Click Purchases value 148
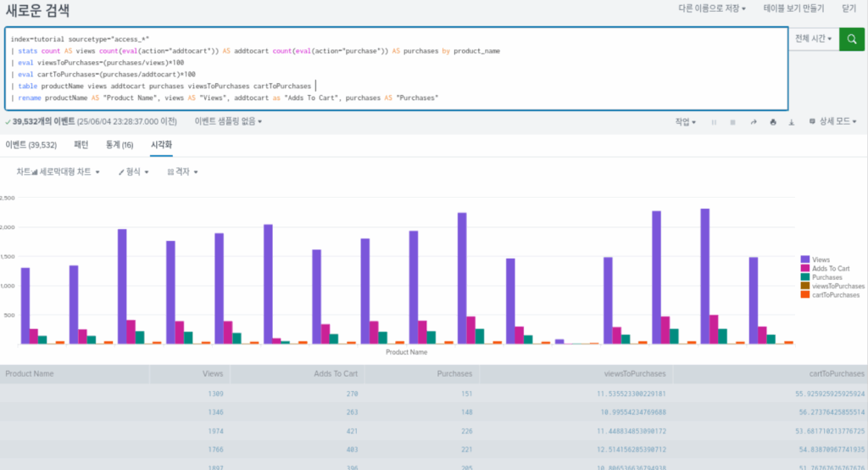 click(467, 411)
